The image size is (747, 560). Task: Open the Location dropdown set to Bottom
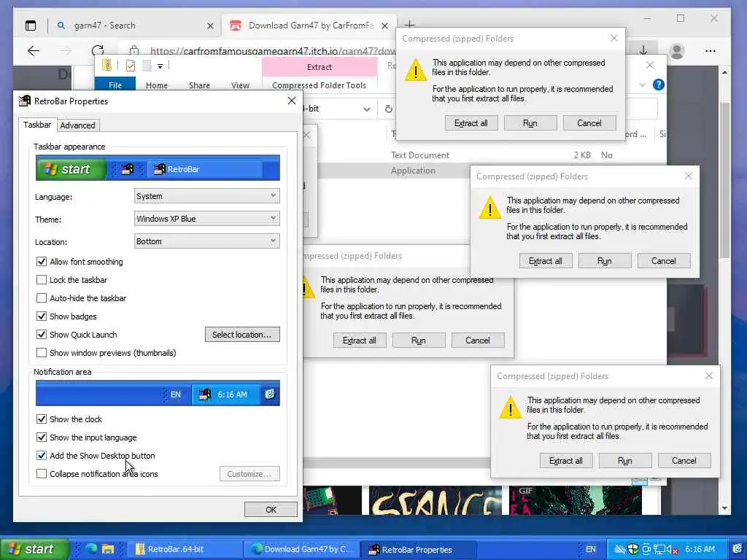[206, 241]
